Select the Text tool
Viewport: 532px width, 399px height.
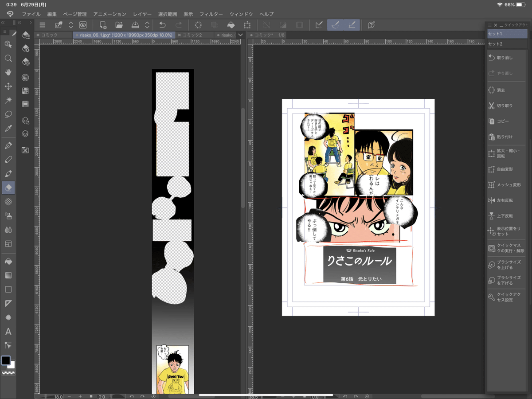coord(8,332)
